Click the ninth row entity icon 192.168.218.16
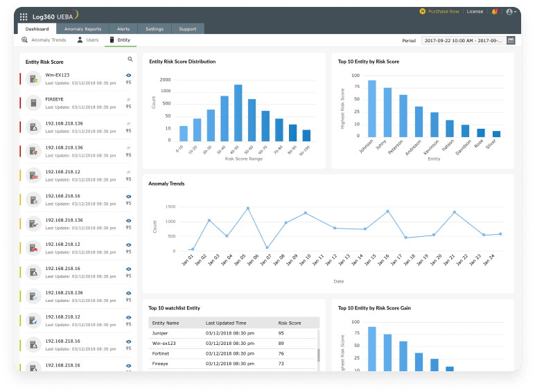Image resolution: width=535 pixels, height=392 pixels. (x=33, y=272)
